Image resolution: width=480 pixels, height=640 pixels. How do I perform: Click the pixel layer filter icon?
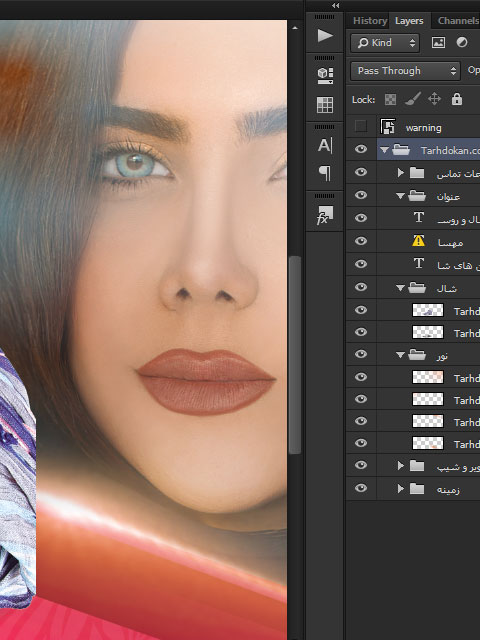438,42
